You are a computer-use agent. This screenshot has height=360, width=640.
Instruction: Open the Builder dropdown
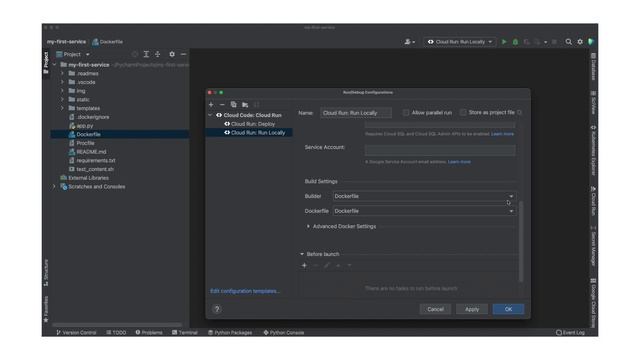(x=424, y=196)
